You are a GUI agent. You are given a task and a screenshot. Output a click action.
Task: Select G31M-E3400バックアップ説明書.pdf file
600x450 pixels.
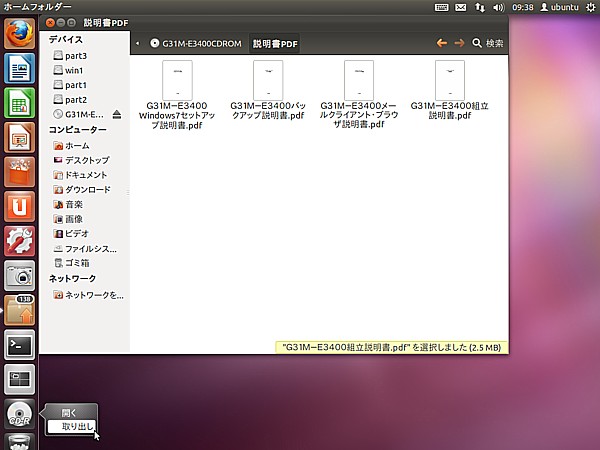click(x=268, y=90)
